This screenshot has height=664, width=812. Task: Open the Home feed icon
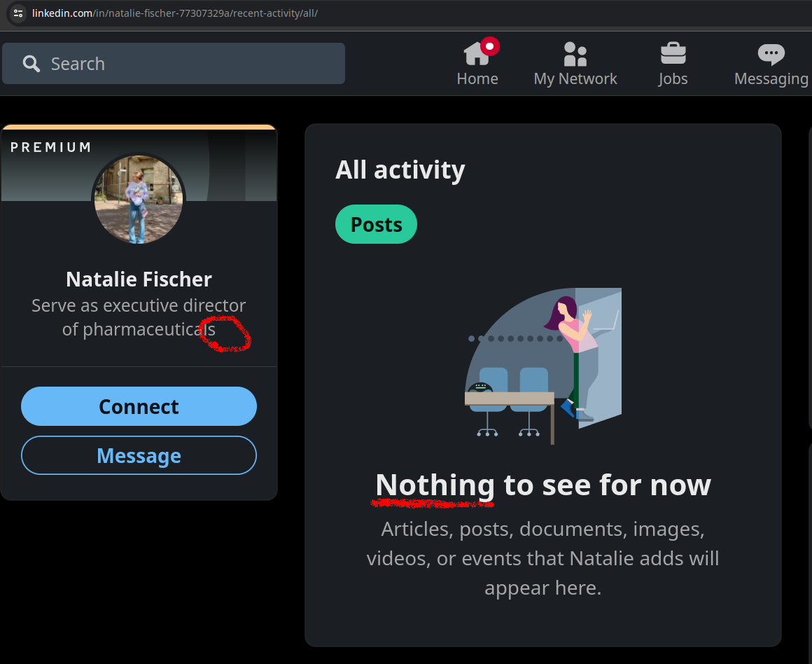[x=477, y=53]
